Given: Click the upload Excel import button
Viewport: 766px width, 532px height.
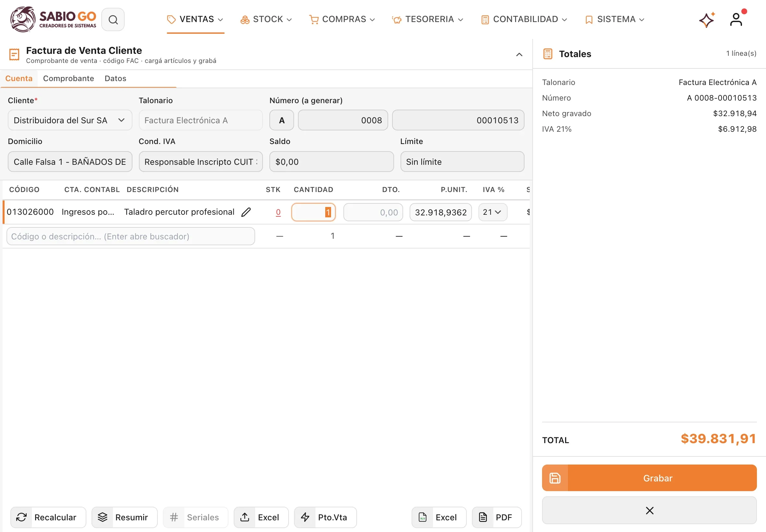Looking at the screenshot, I should 261,517.
